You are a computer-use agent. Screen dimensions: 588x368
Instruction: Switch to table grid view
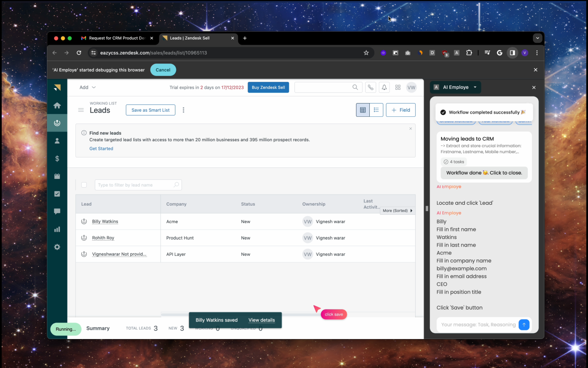363,110
